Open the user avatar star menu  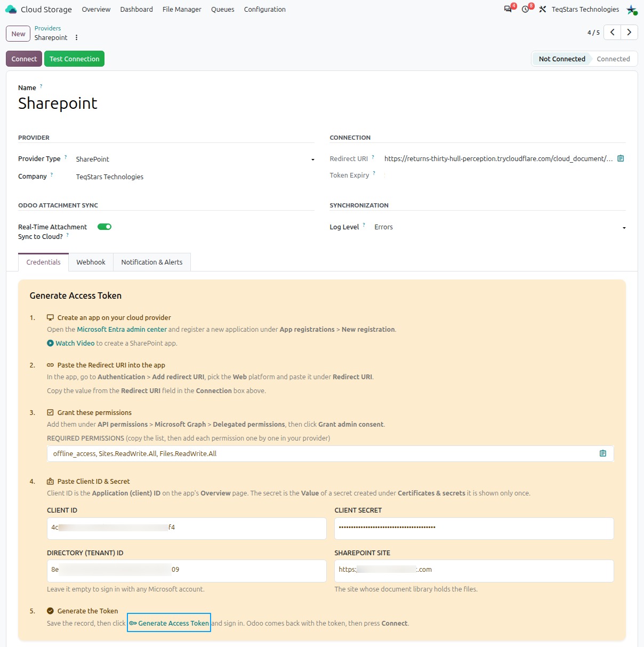tap(632, 10)
